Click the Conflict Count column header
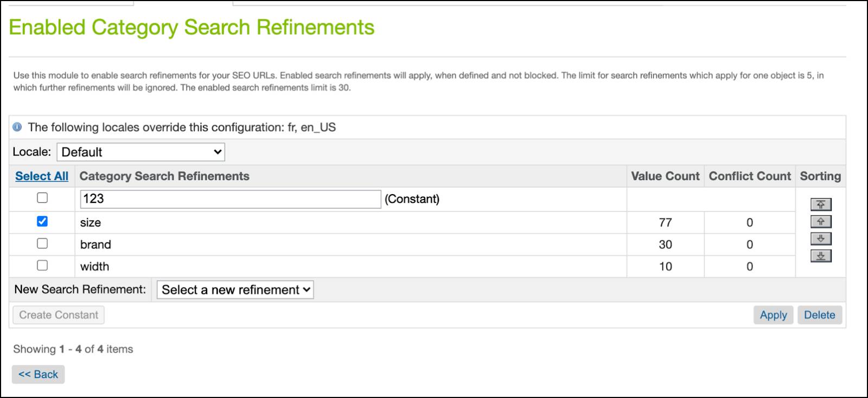 pyautogui.click(x=750, y=176)
